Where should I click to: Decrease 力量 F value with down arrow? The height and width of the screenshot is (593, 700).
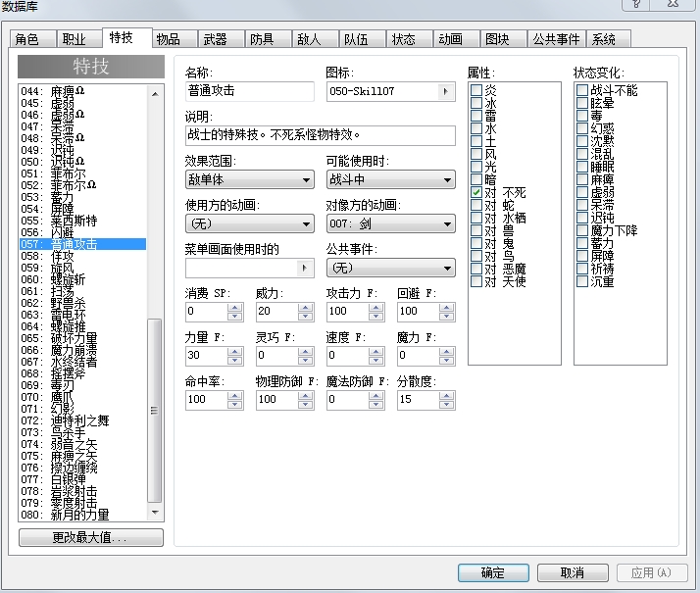(x=235, y=360)
